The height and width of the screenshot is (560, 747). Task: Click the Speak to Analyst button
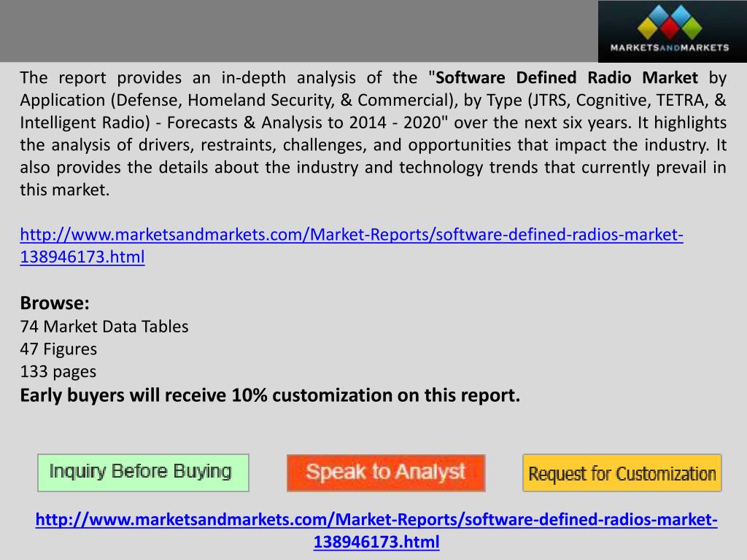pos(386,472)
